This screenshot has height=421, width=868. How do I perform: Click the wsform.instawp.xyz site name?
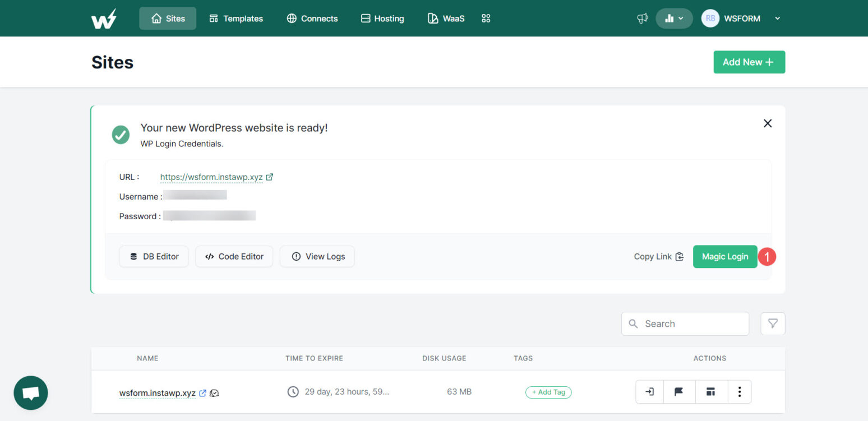pyautogui.click(x=158, y=393)
